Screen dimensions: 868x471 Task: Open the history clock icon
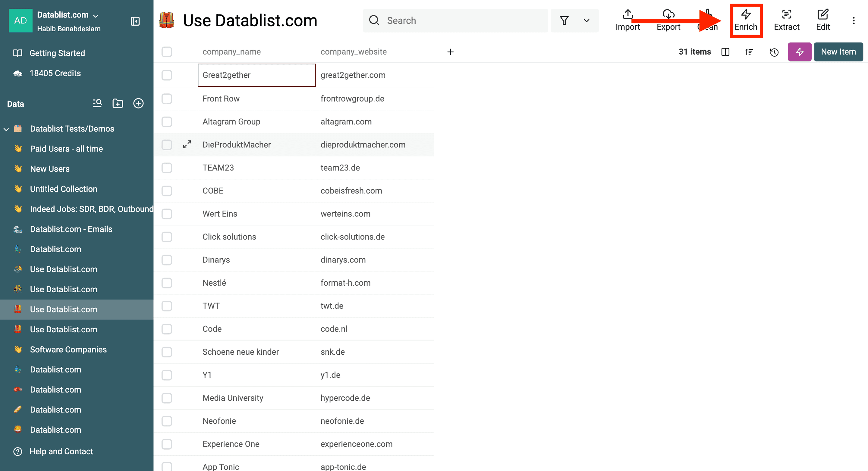click(774, 52)
